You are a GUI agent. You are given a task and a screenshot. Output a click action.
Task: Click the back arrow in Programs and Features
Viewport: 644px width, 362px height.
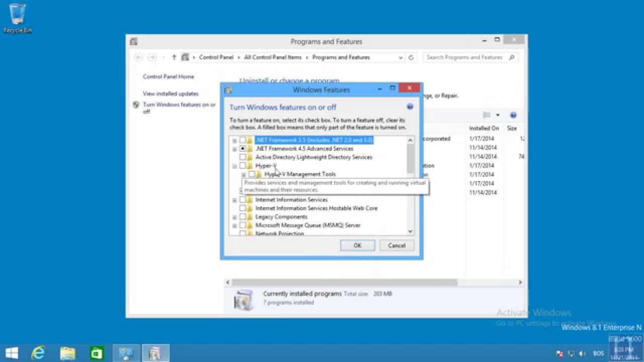point(138,57)
